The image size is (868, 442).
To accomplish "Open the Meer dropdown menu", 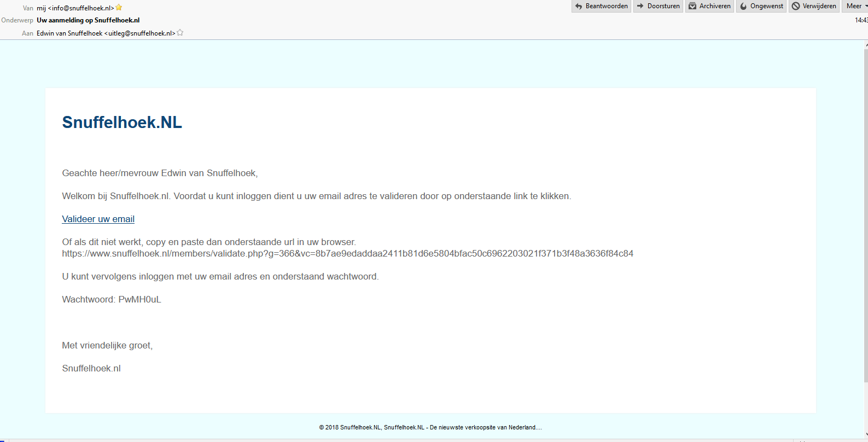I will click(x=855, y=6).
